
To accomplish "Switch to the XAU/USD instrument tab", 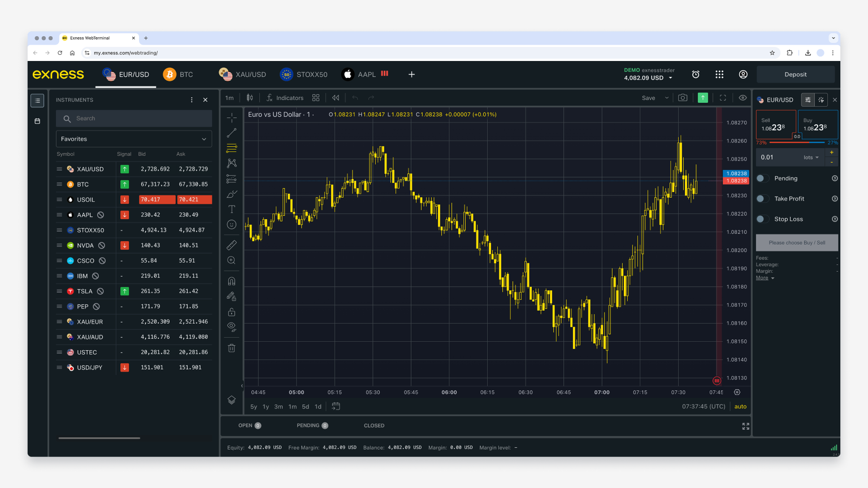I will pyautogui.click(x=242, y=75).
